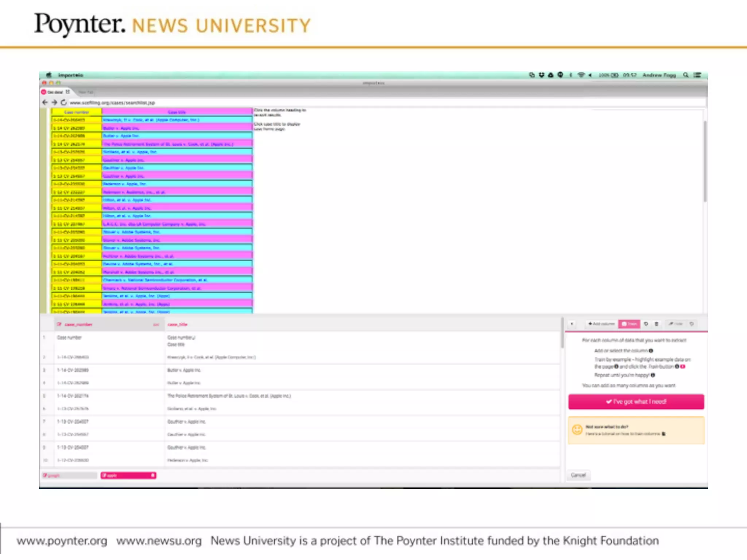Click the browser back arrow
This screenshot has height=560, width=747.
pos(45,102)
